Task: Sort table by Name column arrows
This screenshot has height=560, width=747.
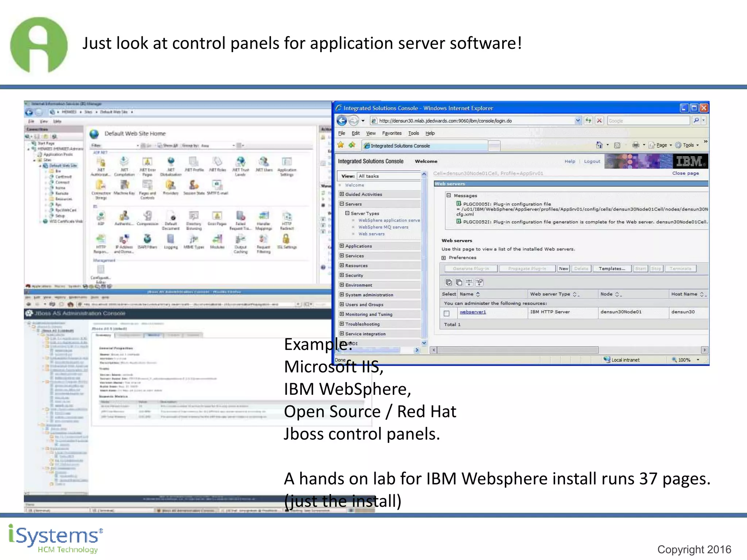Action: [477, 294]
